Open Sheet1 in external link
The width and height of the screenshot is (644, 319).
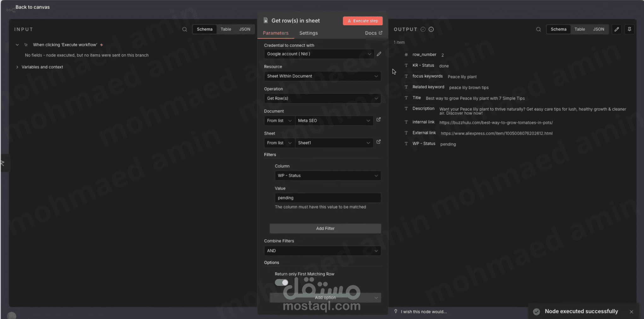click(378, 142)
